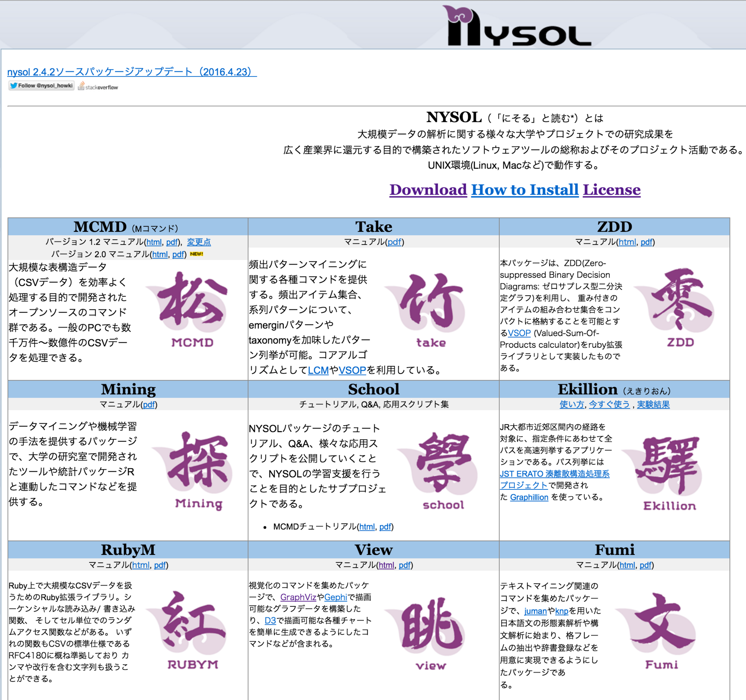Open MCMD version 1.2 pdf manual
Screen dimensions: 746x700
[x=172, y=242]
